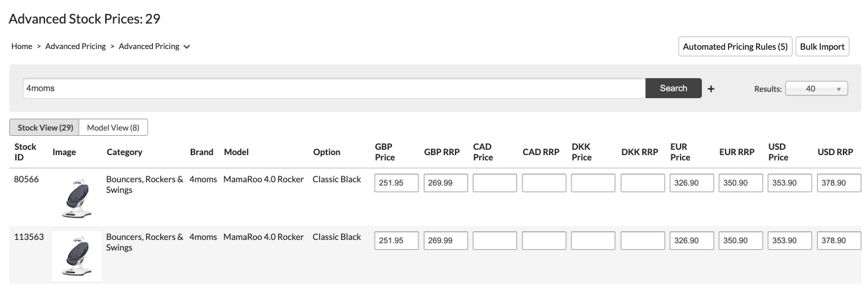The image size is (868, 287).
Task: Click the Option column header
Action: (326, 152)
